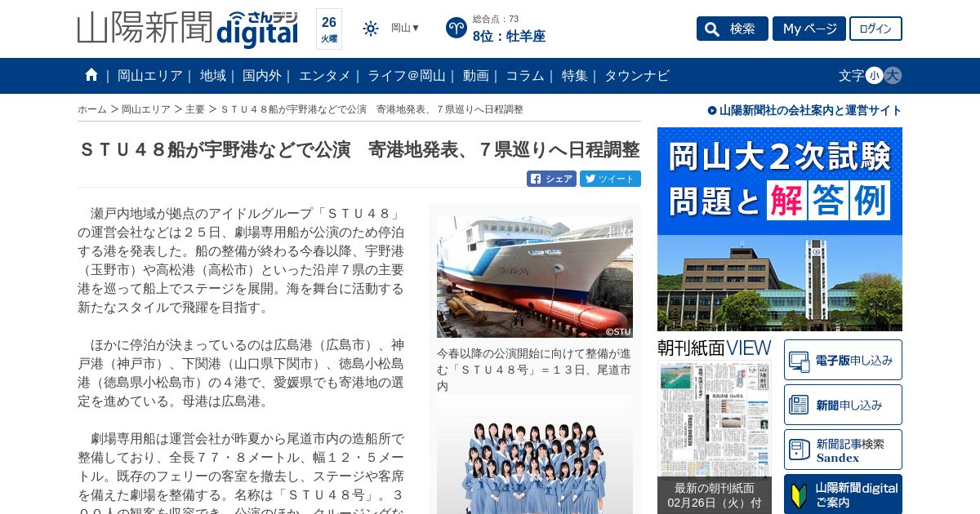Open the 岡山エリア menu
This screenshot has width=980, height=514.
150,75
